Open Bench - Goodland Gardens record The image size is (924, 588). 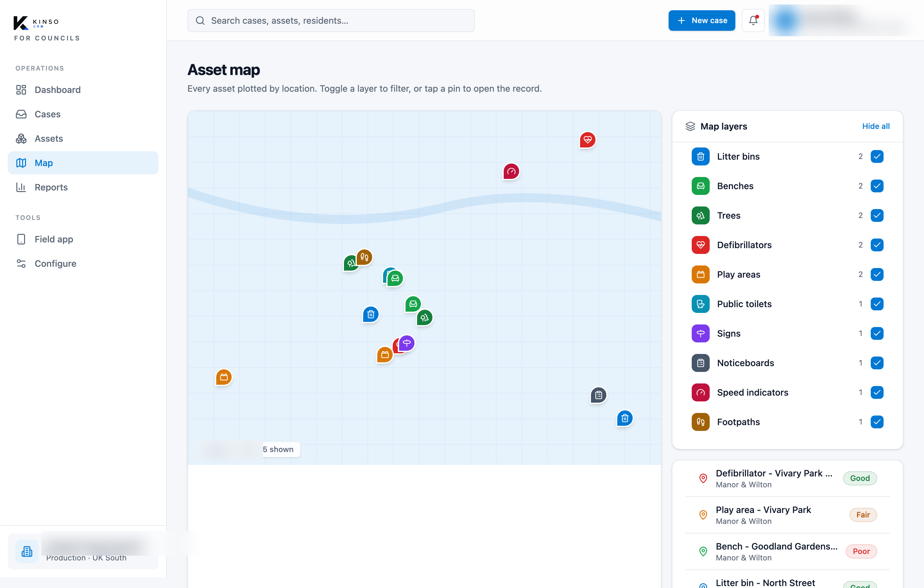(x=787, y=551)
